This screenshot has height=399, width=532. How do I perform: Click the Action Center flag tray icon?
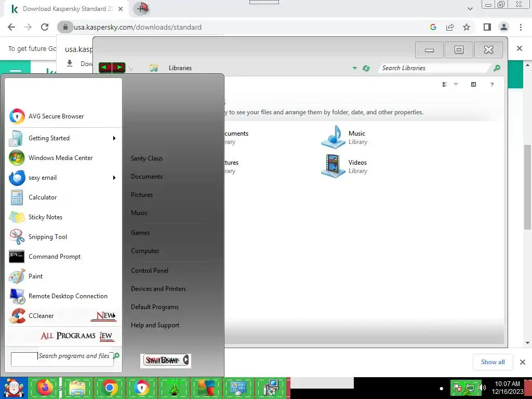coord(457,388)
